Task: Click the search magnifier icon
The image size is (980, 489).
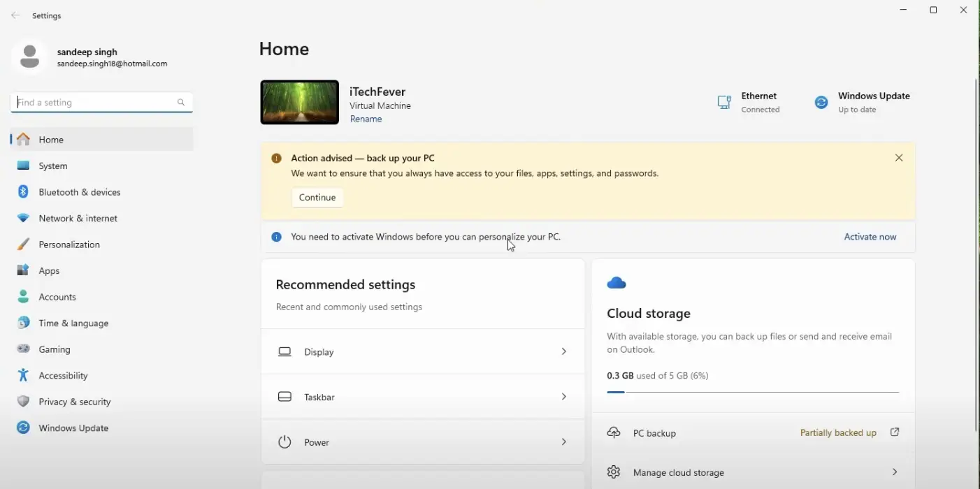Action: click(181, 102)
